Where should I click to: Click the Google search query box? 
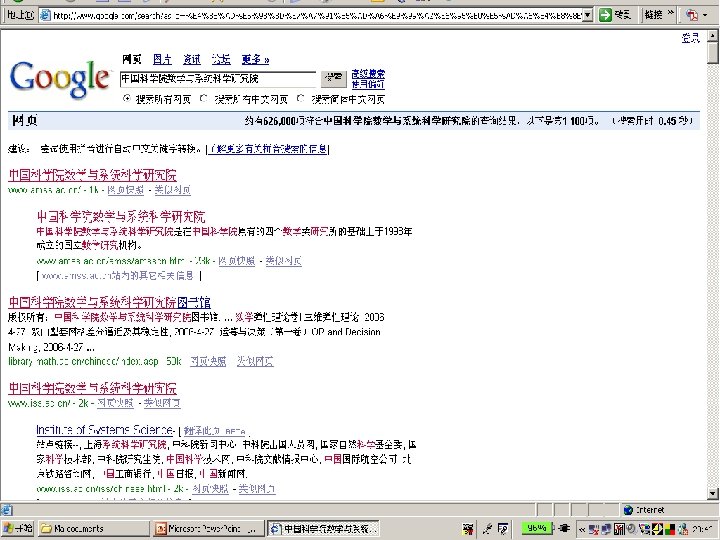pos(218,79)
